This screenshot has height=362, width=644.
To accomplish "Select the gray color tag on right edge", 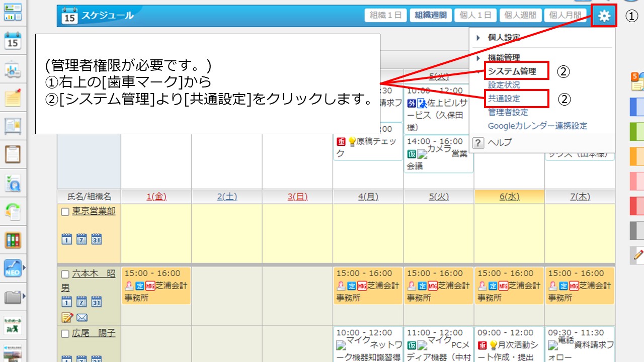I will point(637,230).
